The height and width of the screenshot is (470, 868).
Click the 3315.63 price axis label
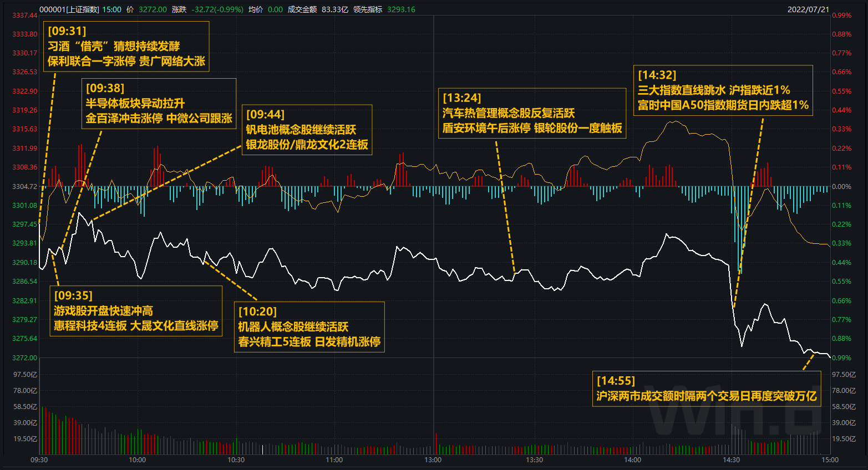(25, 129)
